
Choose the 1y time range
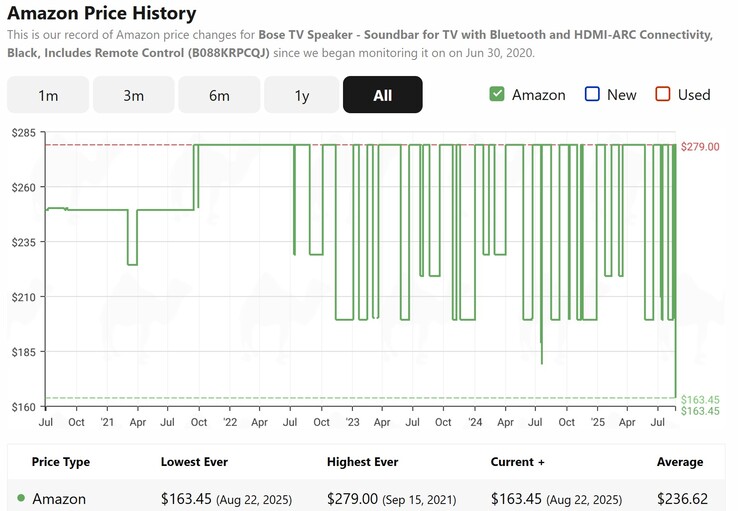click(x=302, y=95)
